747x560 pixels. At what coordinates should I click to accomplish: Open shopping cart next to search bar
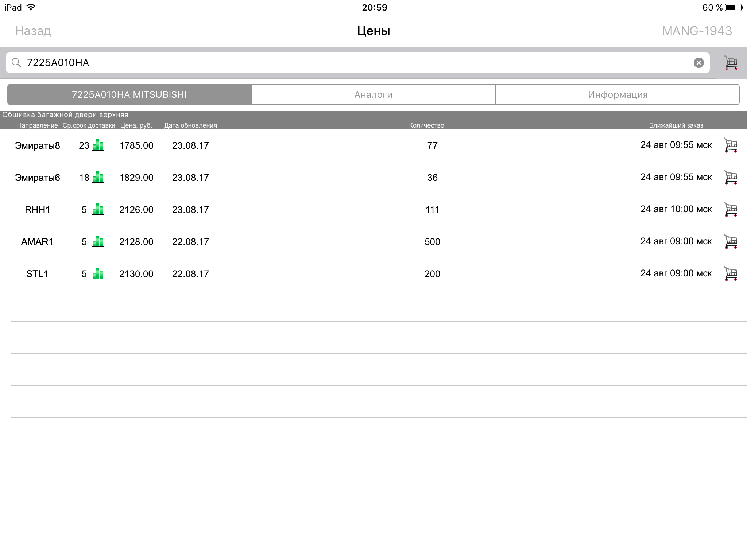tap(731, 63)
